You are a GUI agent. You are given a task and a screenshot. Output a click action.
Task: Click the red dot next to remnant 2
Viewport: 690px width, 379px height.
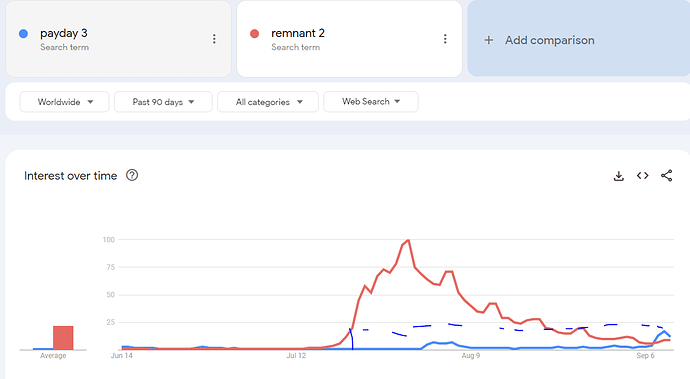254,33
